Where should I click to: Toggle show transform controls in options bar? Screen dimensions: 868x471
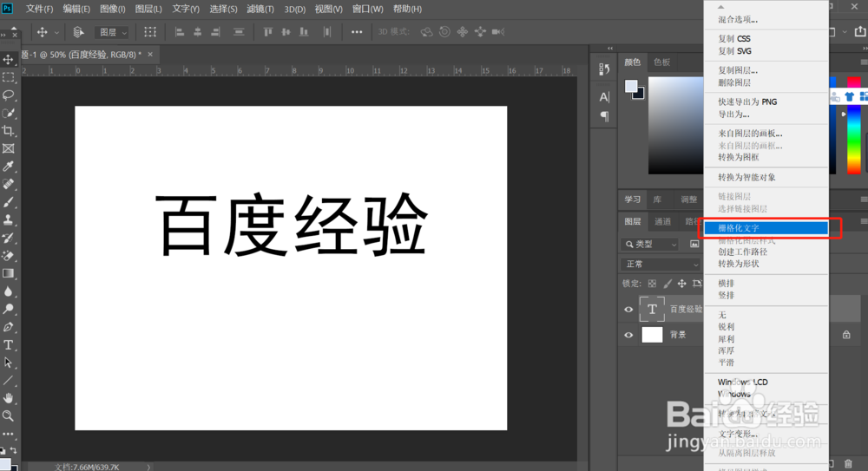coord(150,32)
